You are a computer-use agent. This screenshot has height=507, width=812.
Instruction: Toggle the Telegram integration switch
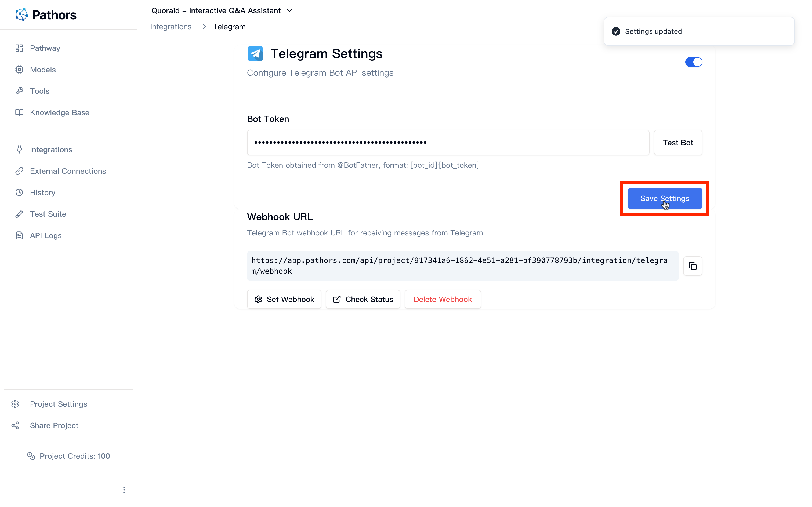pyautogui.click(x=694, y=62)
